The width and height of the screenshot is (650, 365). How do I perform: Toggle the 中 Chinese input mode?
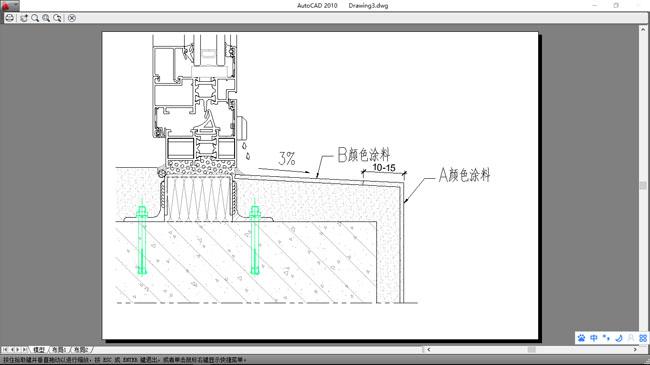pyautogui.click(x=594, y=338)
